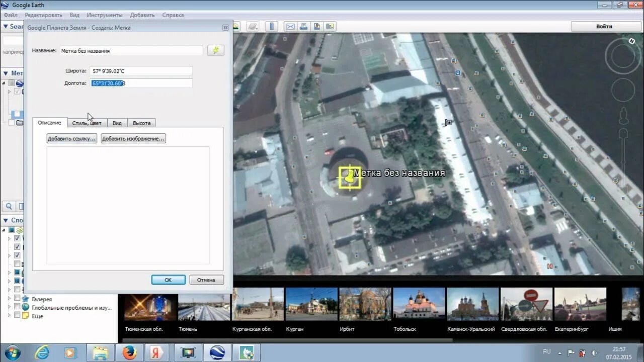The image size is (644, 362).
Task: Select the Описание tab
Action: pyautogui.click(x=49, y=122)
